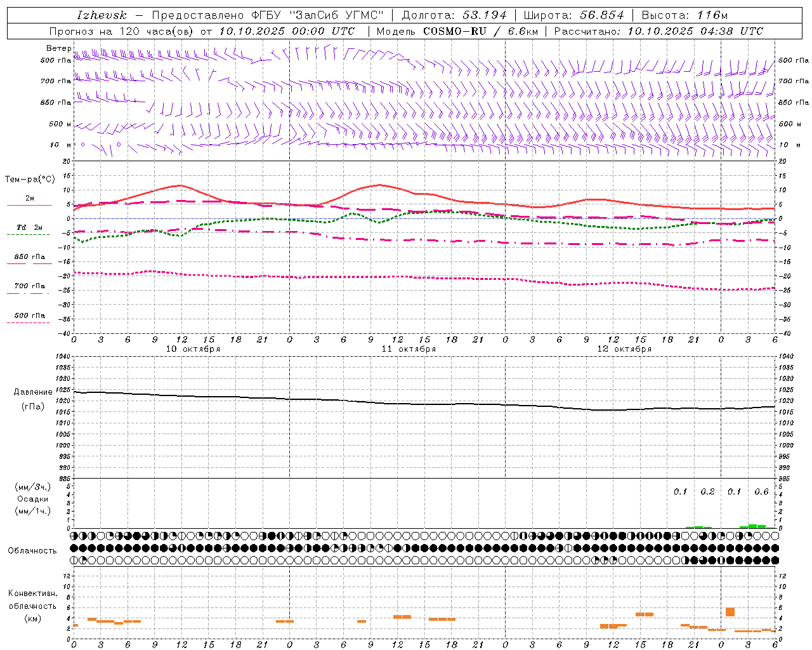Click the (км) unit under convective cloudiness
This screenshot has height=650, width=812.
coord(33,618)
